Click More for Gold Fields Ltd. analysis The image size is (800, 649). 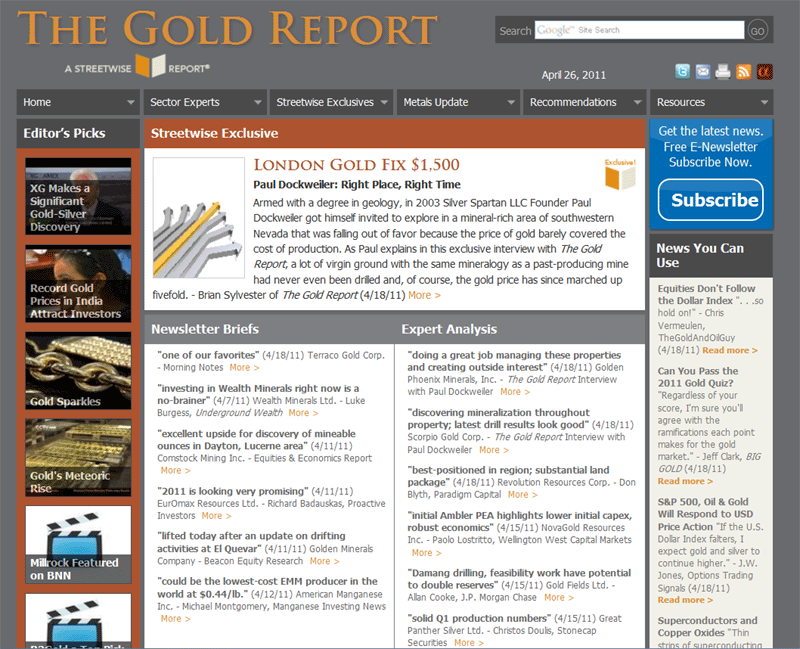click(559, 597)
